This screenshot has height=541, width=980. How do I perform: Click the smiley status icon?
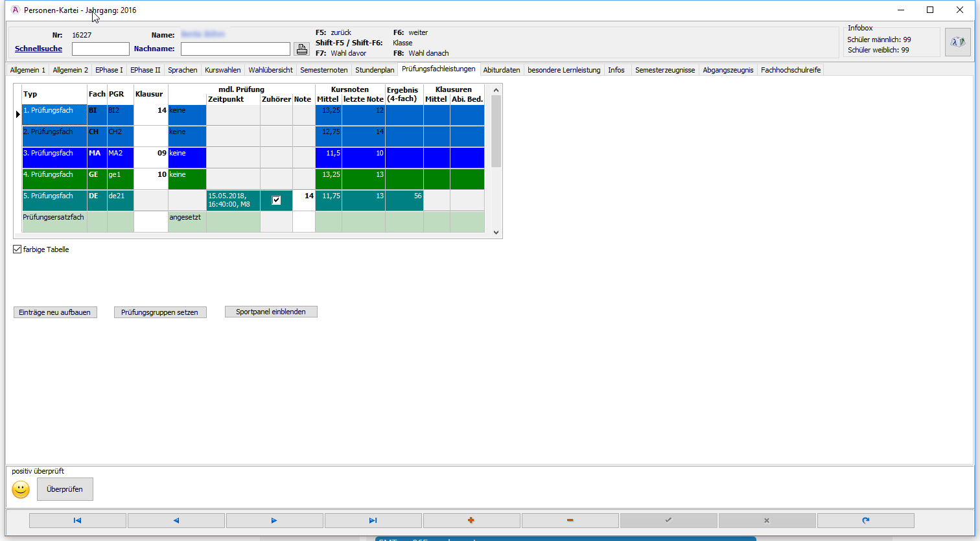[21, 490]
